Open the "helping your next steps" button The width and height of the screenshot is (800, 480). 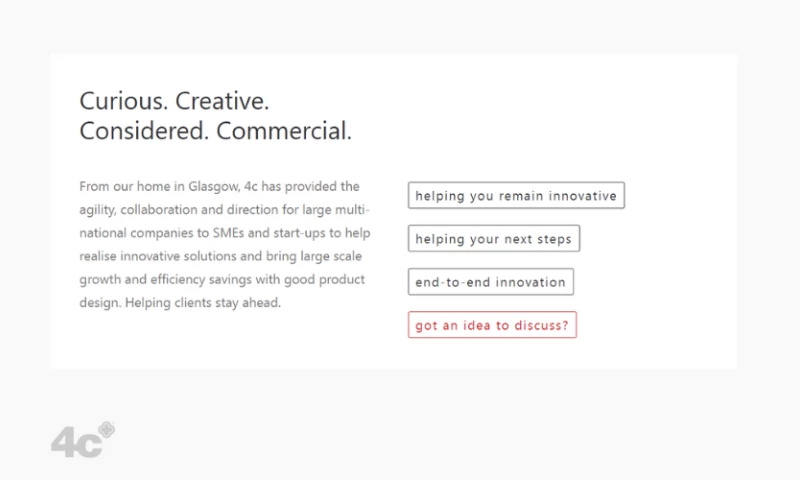tap(494, 239)
